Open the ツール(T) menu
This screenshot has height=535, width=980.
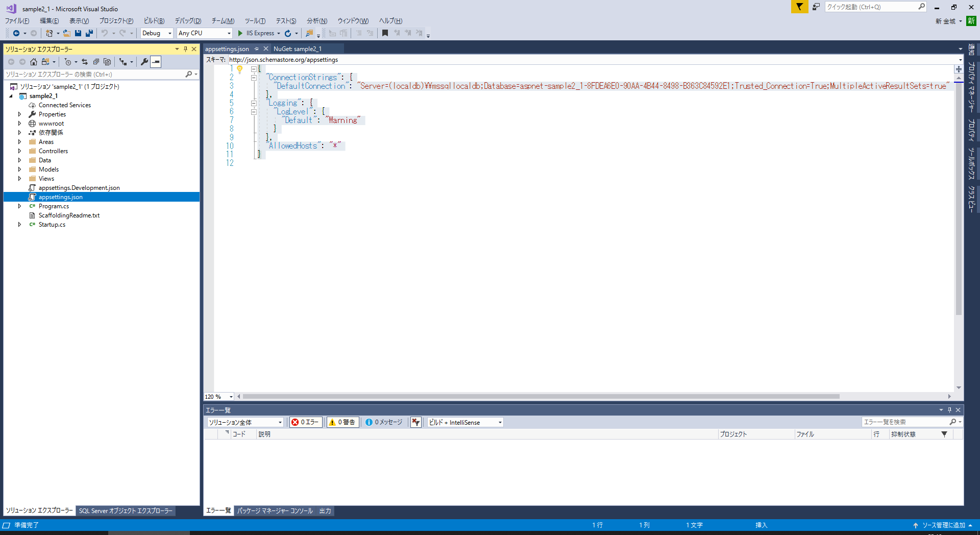(x=255, y=21)
